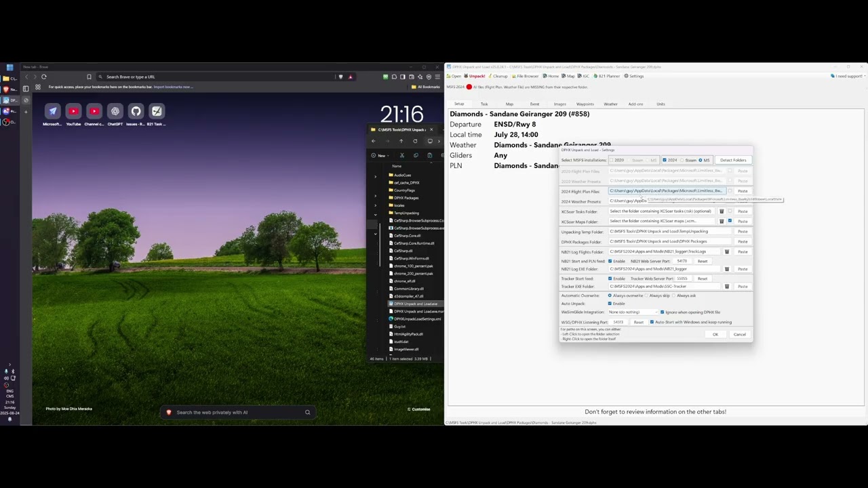Click the Detect Folders button

[x=733, y=160]
